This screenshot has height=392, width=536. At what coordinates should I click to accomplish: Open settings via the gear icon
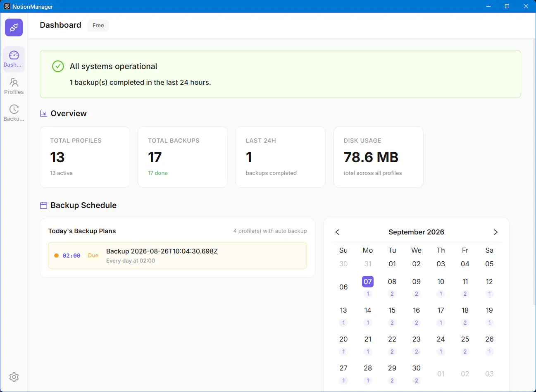coord(14,377)
